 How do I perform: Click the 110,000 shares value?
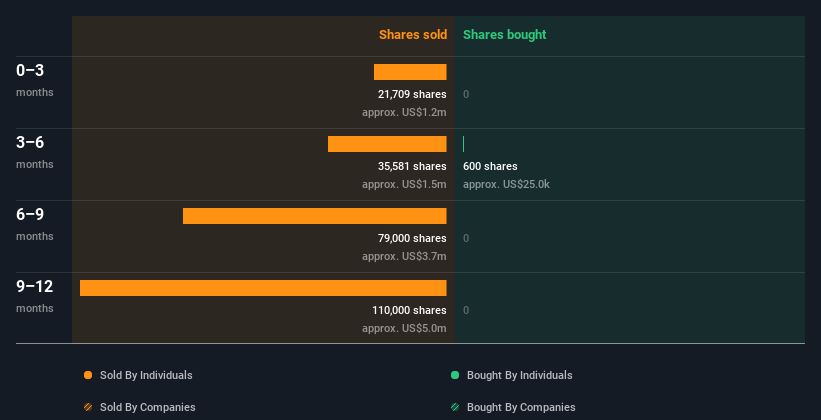(409, 310)
